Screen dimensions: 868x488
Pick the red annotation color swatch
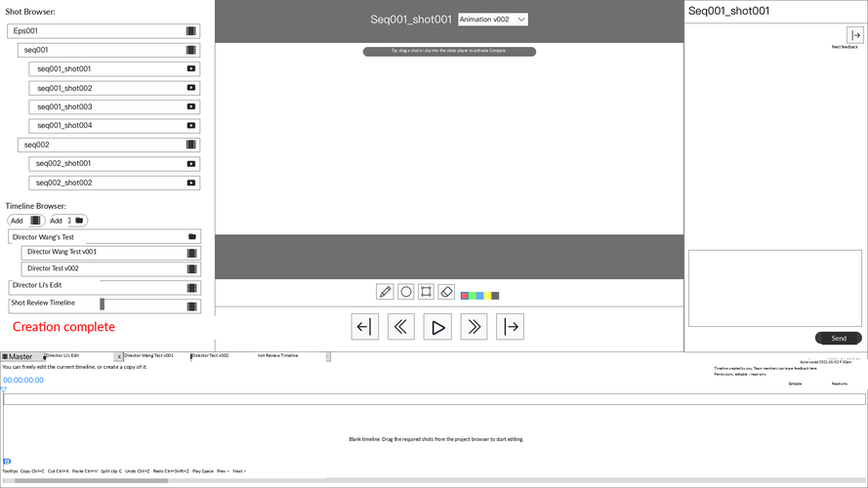tap(465, 296)
